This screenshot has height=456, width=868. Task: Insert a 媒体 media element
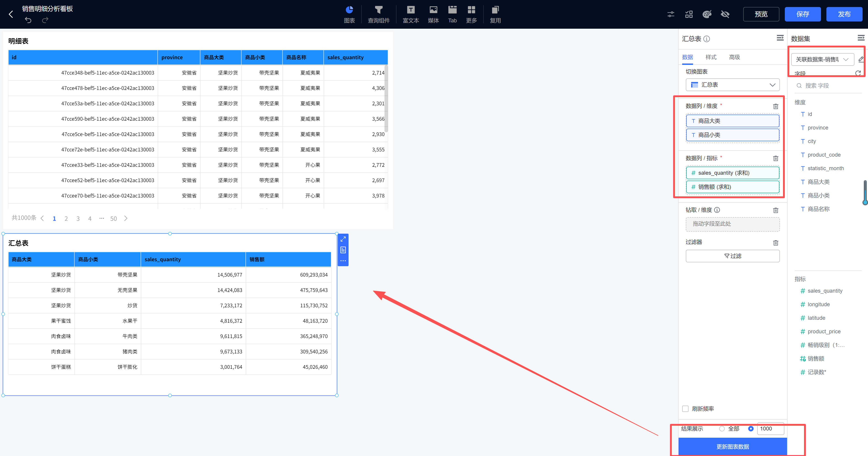tap(433, 14)
